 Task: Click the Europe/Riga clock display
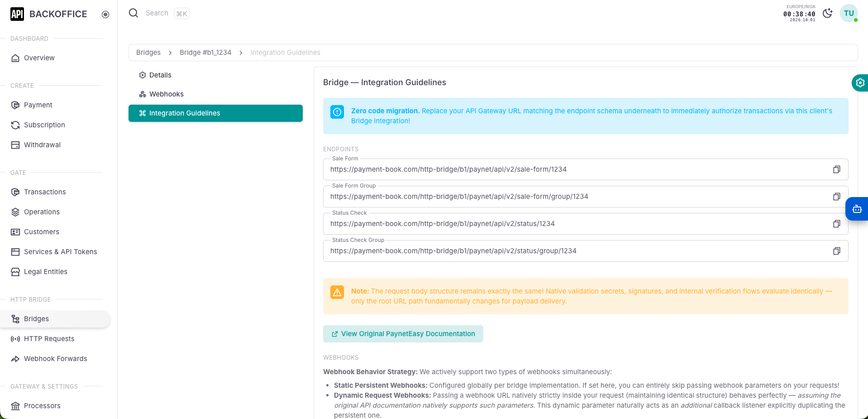(x=799, y=13)
